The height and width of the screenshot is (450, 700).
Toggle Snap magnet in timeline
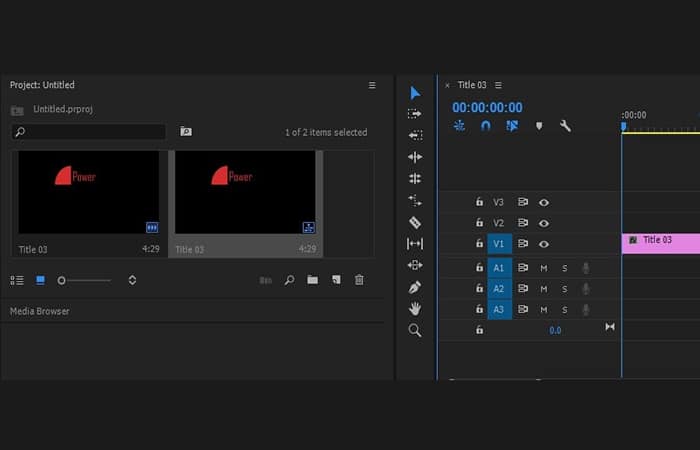tap(486, 126)
